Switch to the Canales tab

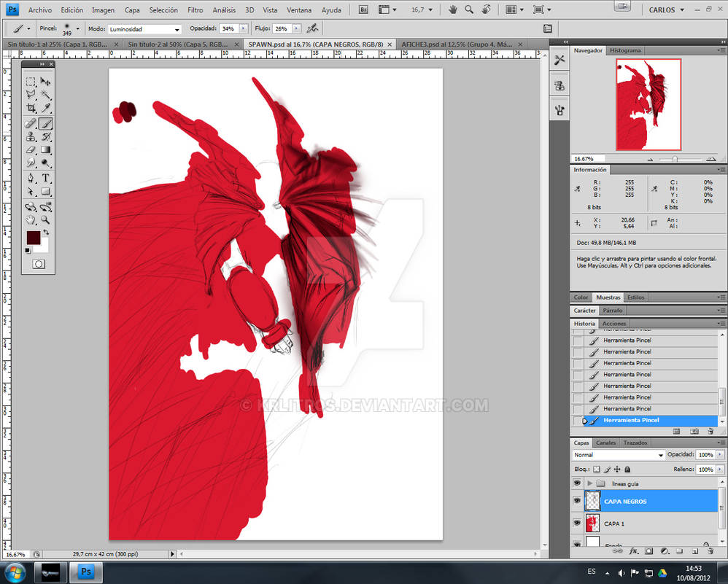pos(606,443)
